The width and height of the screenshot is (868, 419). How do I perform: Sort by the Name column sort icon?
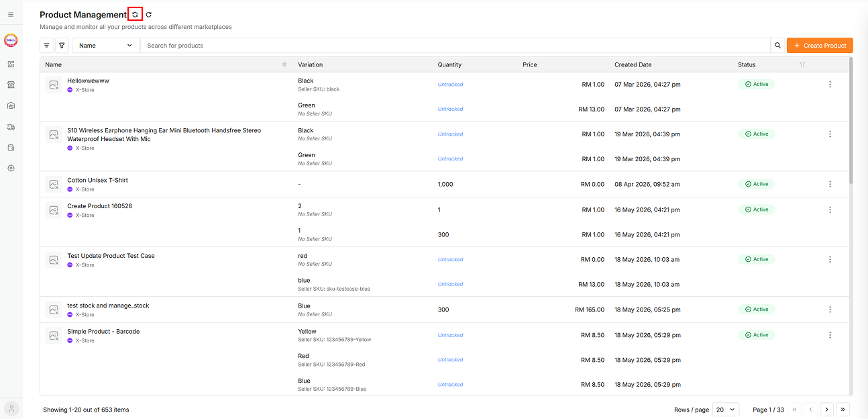[284, 64]
